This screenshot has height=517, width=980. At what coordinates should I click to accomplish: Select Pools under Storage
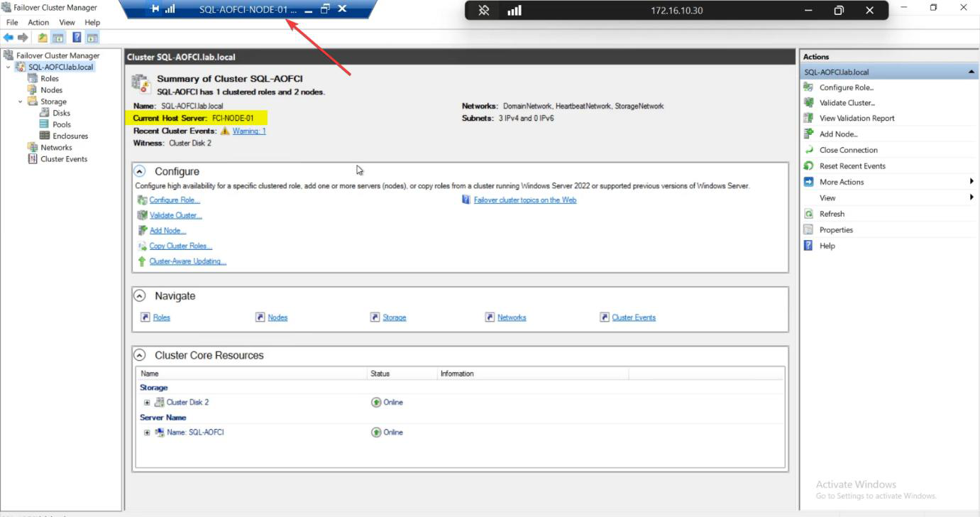[62, 124]
